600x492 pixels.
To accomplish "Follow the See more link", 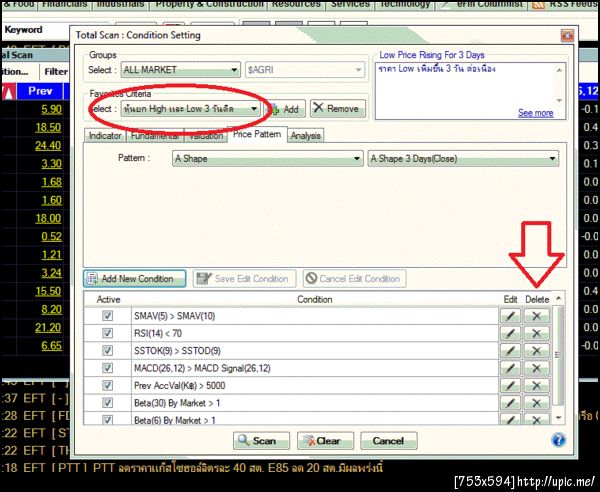I will [535, 113].
